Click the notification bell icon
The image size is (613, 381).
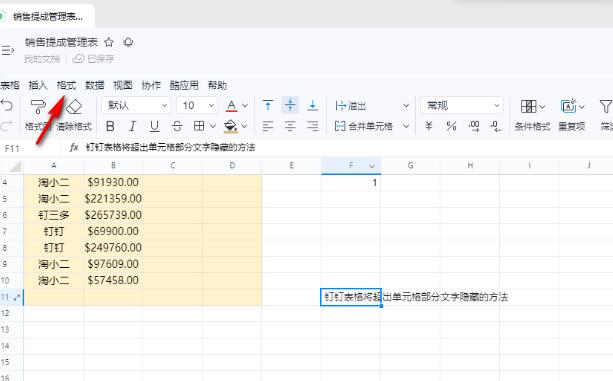128,42
